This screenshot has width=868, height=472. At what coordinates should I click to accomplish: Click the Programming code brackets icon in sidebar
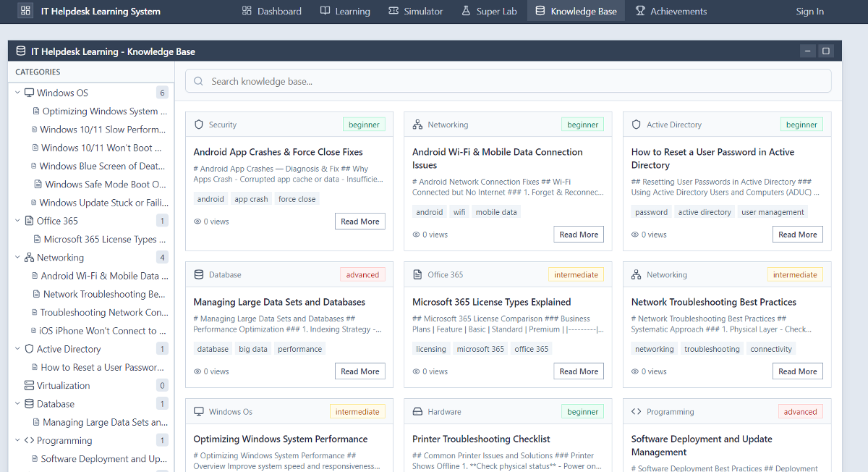[29, 440]
